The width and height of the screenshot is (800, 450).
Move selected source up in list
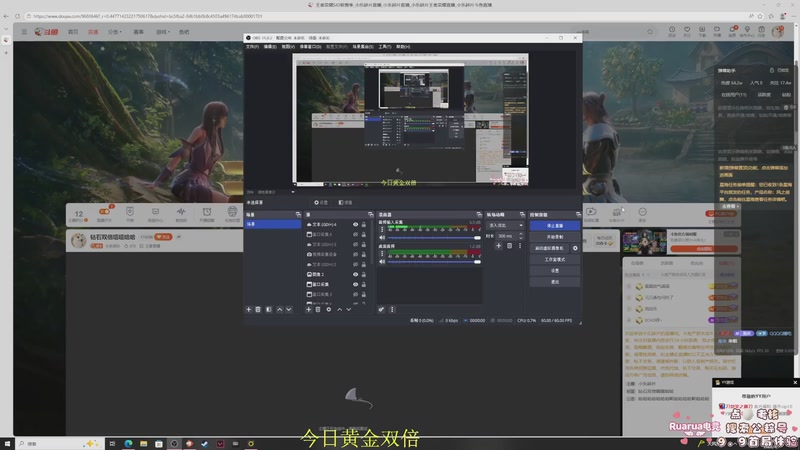pos(339,309)
